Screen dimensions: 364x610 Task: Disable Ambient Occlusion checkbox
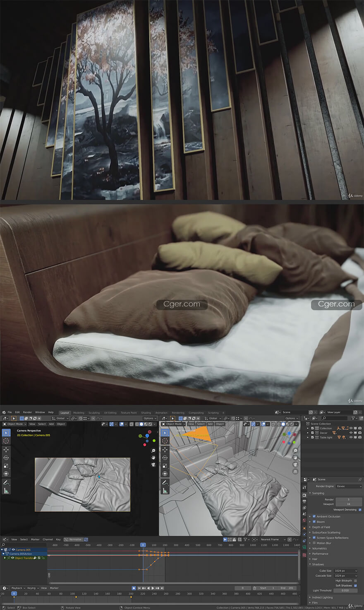[314, 516]
